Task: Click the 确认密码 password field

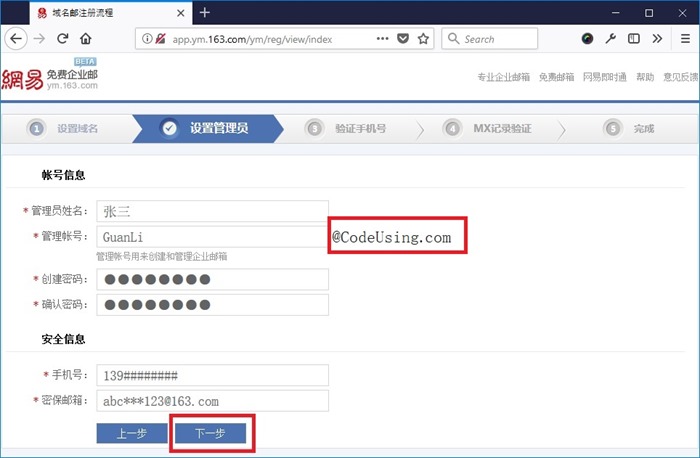Action: coord(212,305)
